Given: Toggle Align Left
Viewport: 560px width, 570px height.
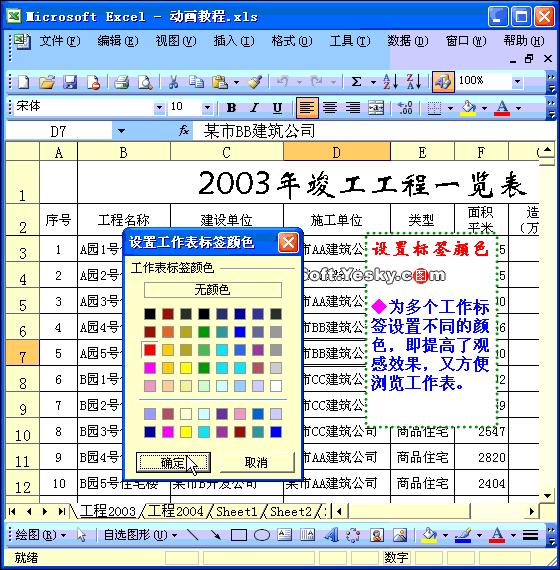Looking at the screenshot, I should click(307, 108).
